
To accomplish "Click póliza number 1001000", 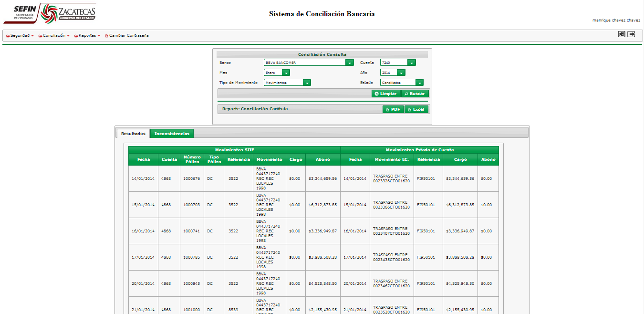I will (x=191, y=310).
